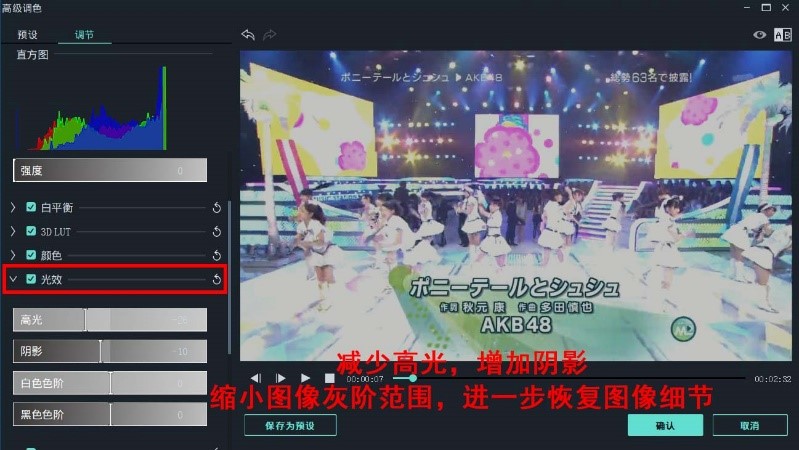Click the video preview image
This screenshot has width=799, height=450.
click(x=516, y=205)
